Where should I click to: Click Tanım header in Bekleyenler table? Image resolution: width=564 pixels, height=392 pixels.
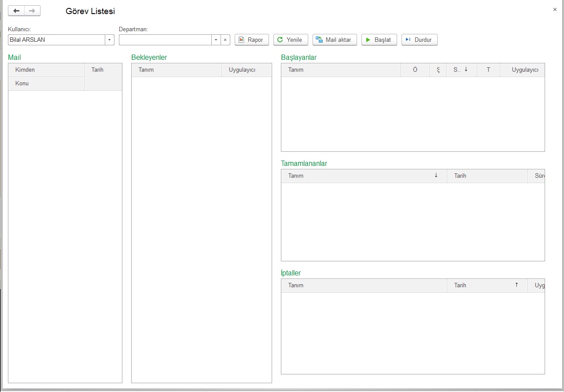pos(177,70)
